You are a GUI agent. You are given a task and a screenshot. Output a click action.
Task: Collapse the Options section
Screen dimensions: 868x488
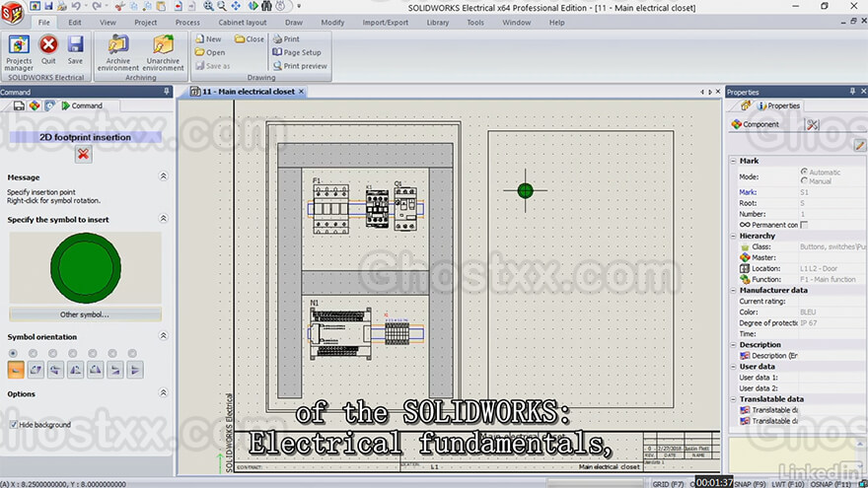tap(164, 392)
